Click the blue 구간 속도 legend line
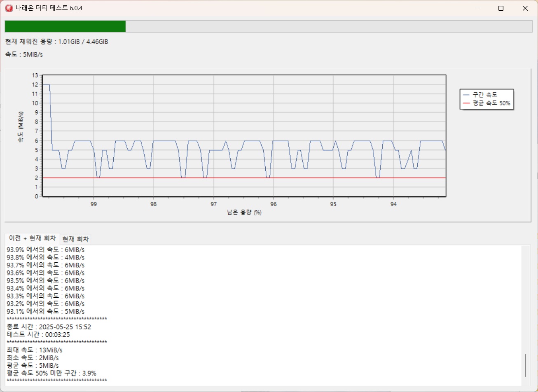Image resolution: width=538 pixels, height=392 pixels. [466, 95]
